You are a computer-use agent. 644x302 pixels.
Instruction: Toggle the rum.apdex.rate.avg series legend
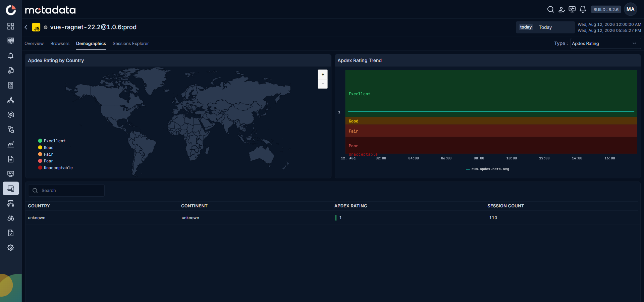[487, 169]
